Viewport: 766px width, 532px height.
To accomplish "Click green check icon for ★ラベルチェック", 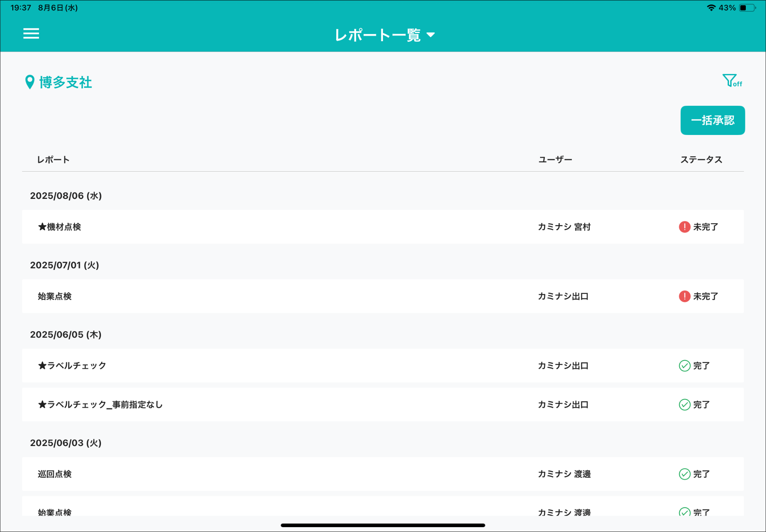I will [x=684, y=366].
